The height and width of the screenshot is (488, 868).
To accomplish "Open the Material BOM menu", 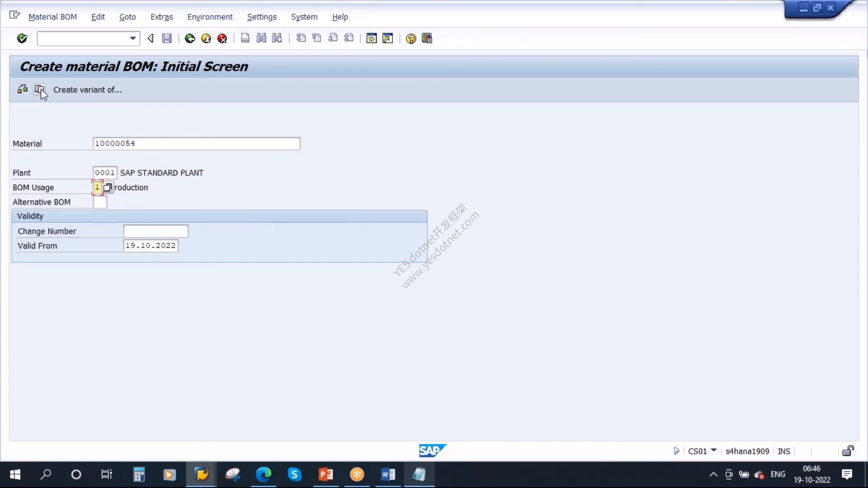I will [52, 17].
